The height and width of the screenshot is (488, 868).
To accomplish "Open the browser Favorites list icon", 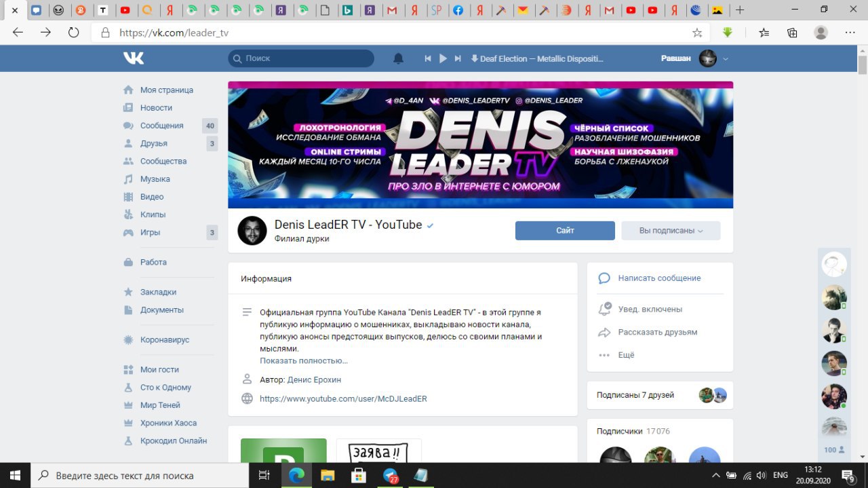I will 764,33.
